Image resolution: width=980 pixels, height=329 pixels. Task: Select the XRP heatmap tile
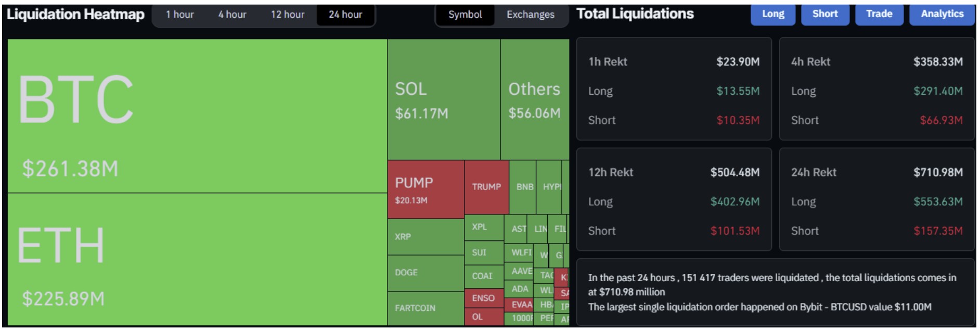click(425, 237)
